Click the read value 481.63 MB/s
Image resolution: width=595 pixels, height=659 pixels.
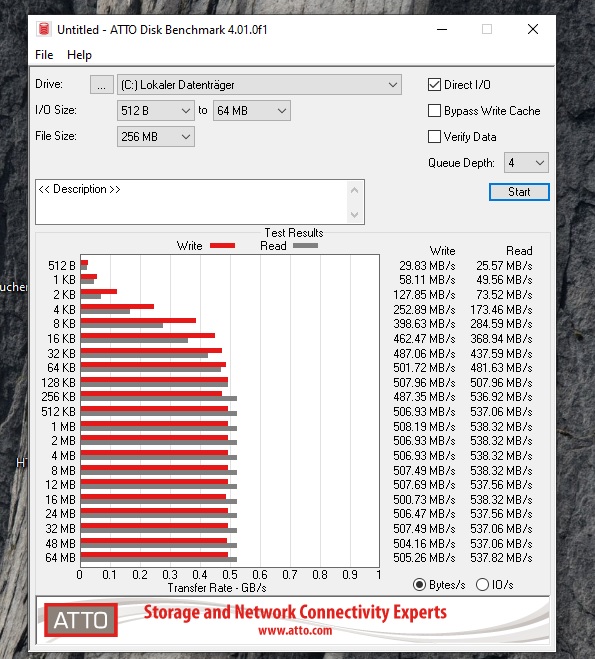coord(501,368)
